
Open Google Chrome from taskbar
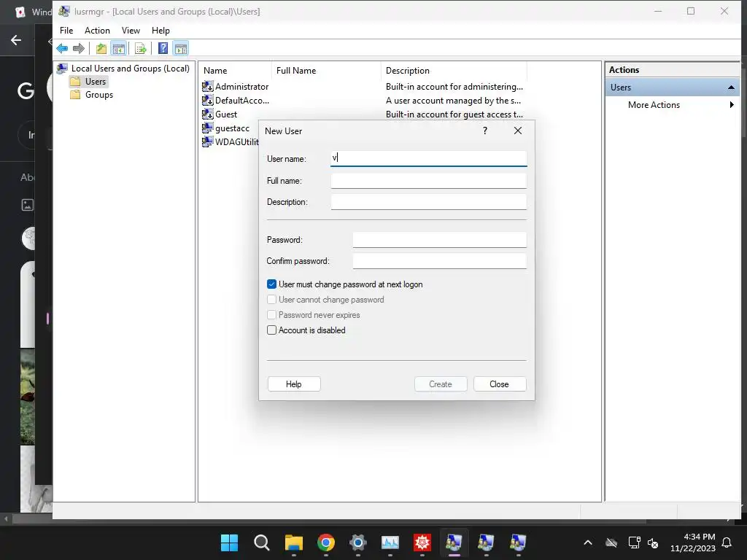(326, 542)
